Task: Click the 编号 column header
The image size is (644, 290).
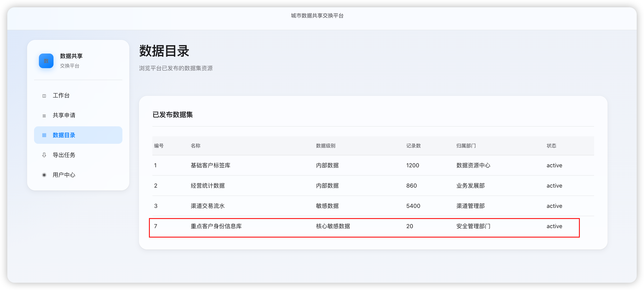Action: tap(159, 146)
